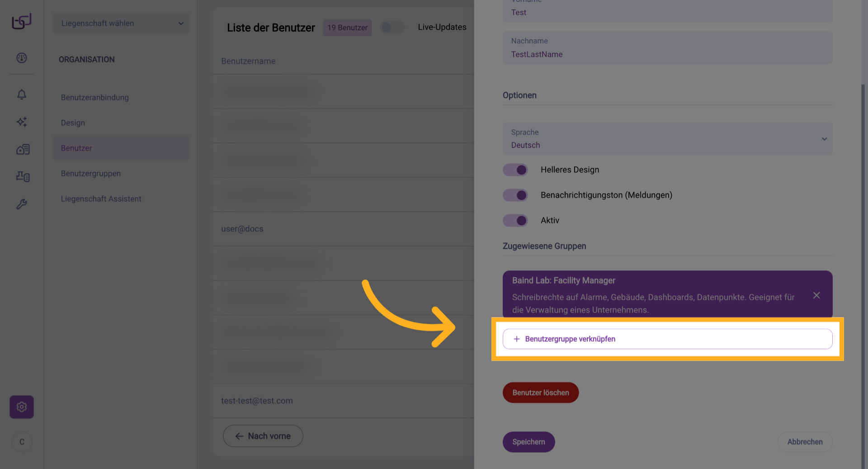The width and height of the screenshot is (868, 469).
Task: Click the AI sparkles icon in sidebar
Action: tap(22, 122)
